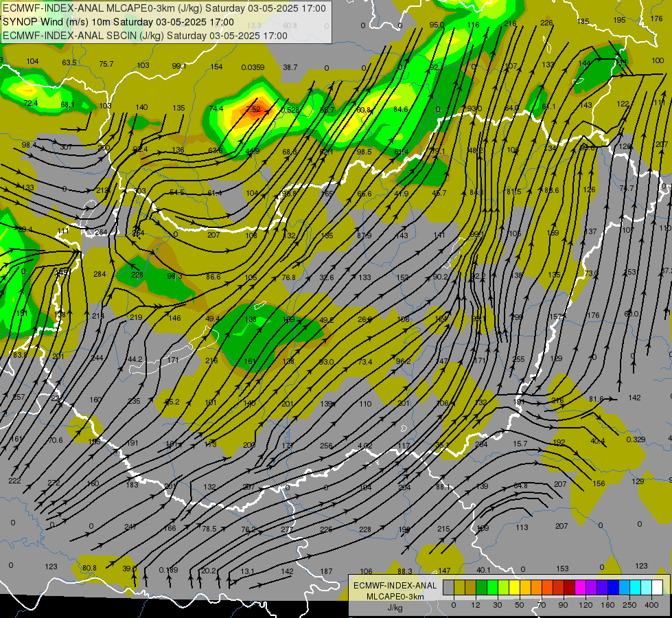The image size is (672, 618).
Task: Click the map value 247
Action: pos(130,527)
